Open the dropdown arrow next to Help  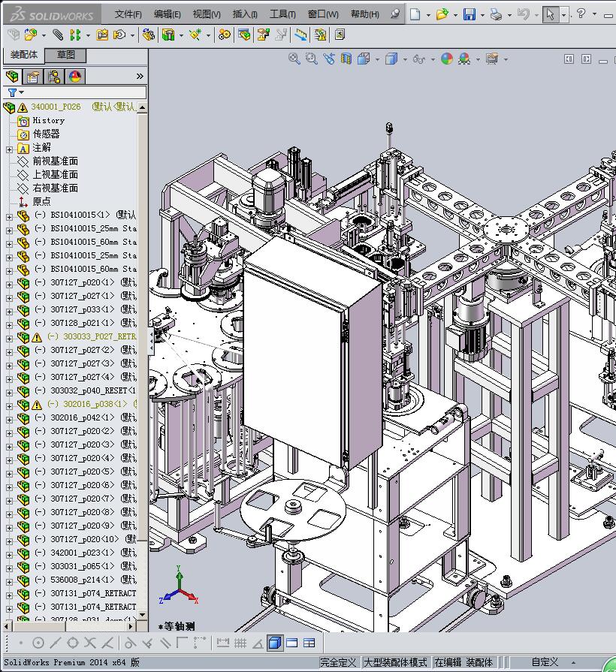[594, 14]
